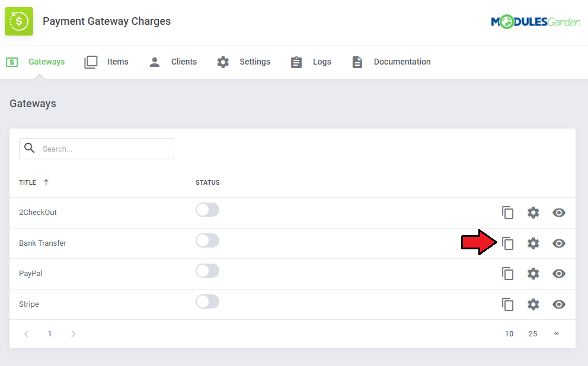Open 2CheckOut gateway settings gear
The height and width of the screenshot is (366, 588).
click(x=533, y=213)
